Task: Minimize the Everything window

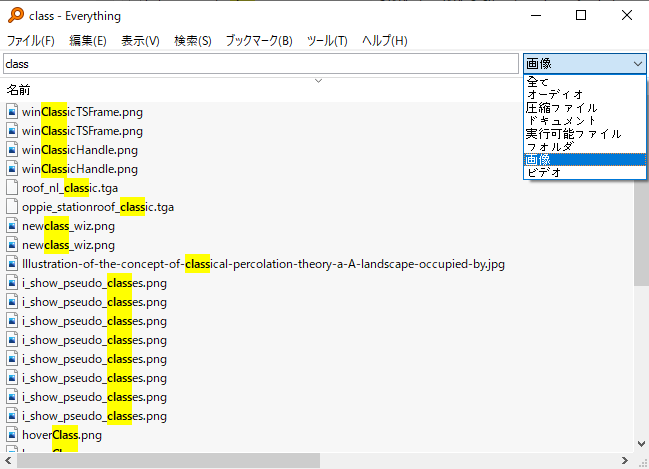Action: [x=536, y=16]
